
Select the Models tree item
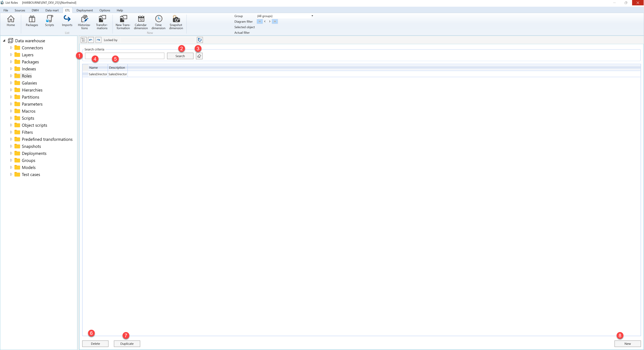pos(29,167)
